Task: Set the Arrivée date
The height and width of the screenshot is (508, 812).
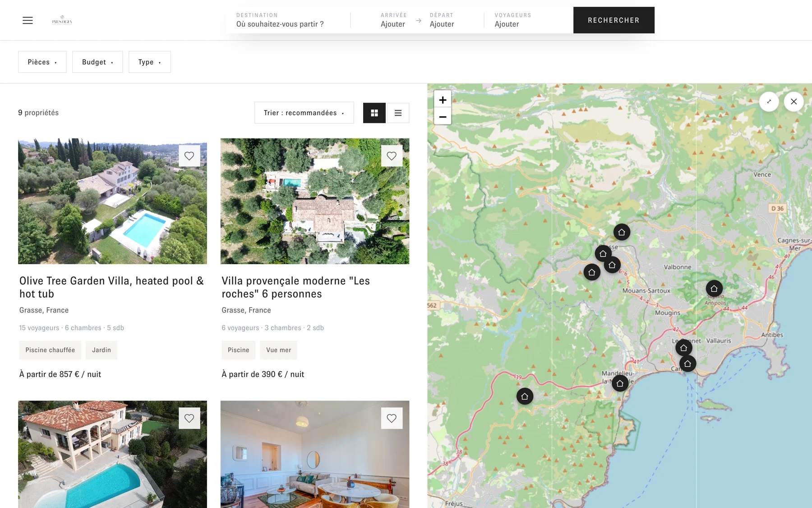Action: [393, 20]
